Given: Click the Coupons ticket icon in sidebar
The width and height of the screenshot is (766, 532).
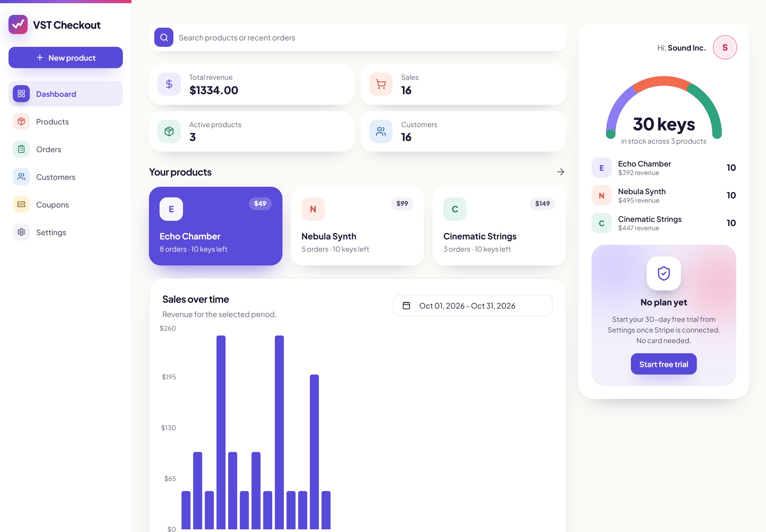Looking at the screenshot, I should (21, 204).
